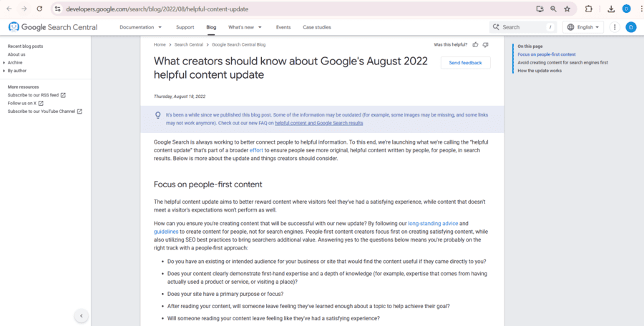Click the Google Search Central logo
The image size is (644, 326).
click(53, 27)
